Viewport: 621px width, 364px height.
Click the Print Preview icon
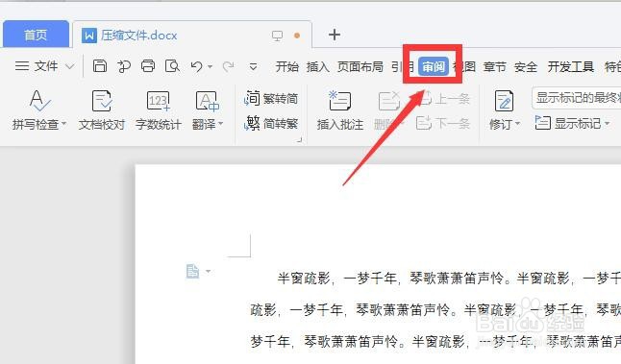tap(172, 66)
